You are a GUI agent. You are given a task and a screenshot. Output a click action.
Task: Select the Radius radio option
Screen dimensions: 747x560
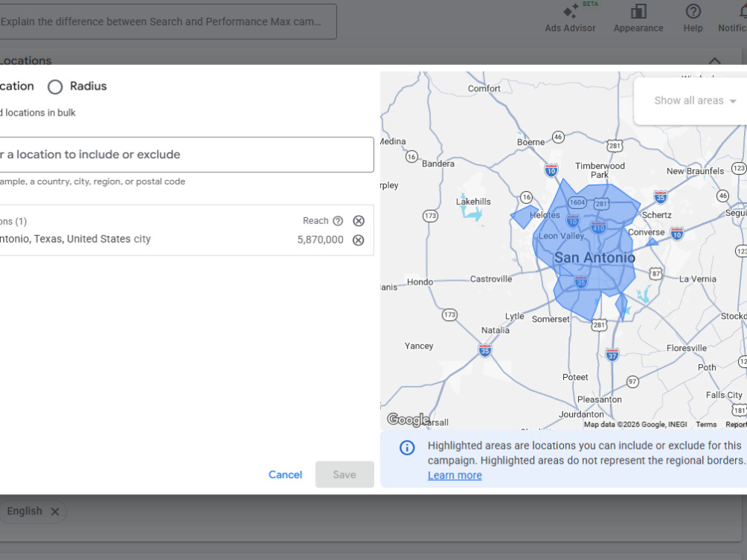coord(55,87)
